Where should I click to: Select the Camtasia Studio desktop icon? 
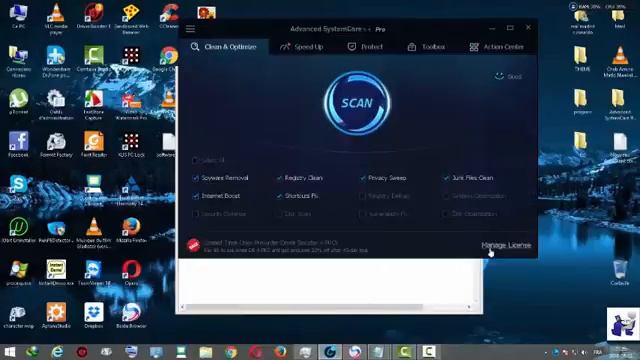pyautogui.click(x=93, y=59)
